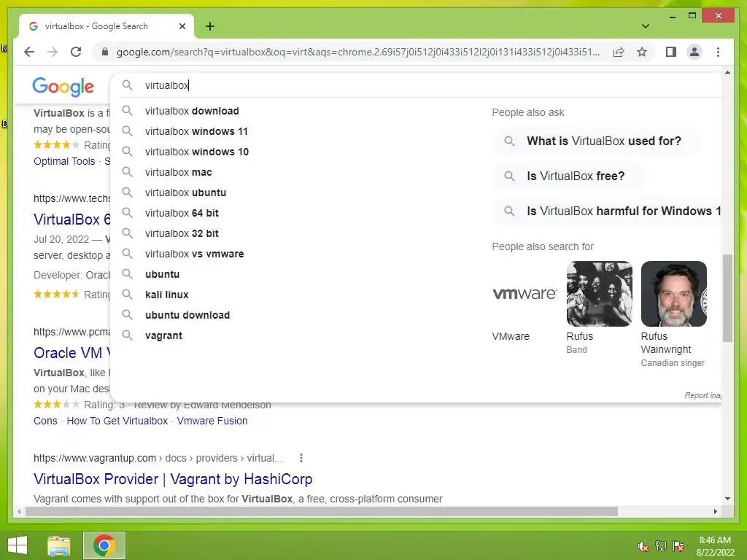The height and width of the screenshot is (560, 747).
Task: Open the Vmware Fusion sitelink
Action: pos(212,421)
